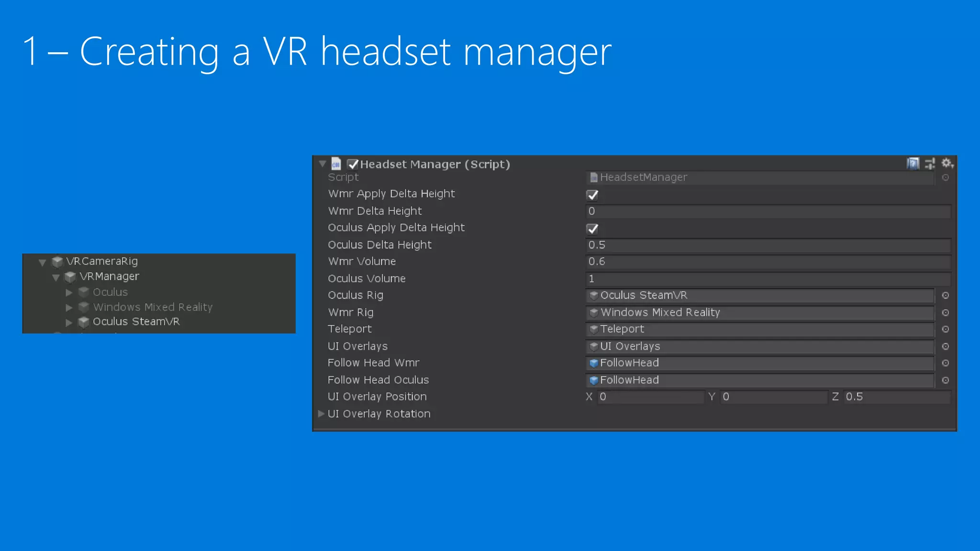
Task: Open object picker for Script field
Action: click(946, 177)
